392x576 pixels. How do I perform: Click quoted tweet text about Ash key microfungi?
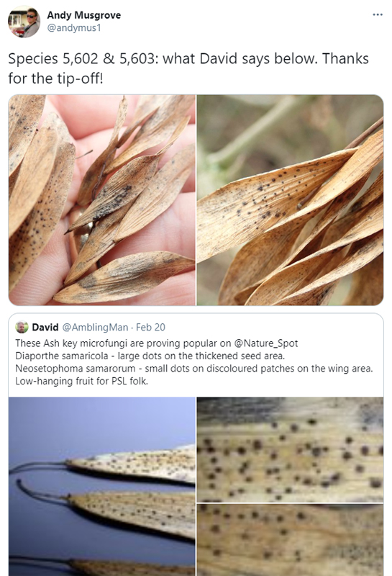point(156,343)
